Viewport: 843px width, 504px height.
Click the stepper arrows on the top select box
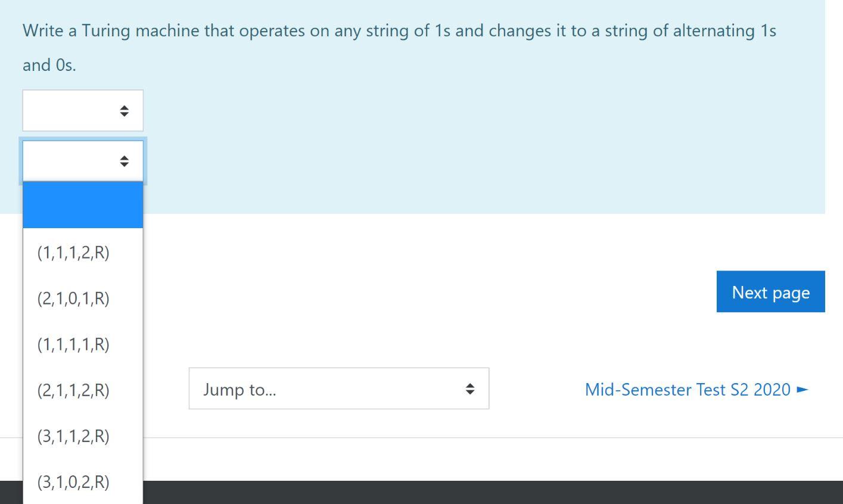[124, 110]
